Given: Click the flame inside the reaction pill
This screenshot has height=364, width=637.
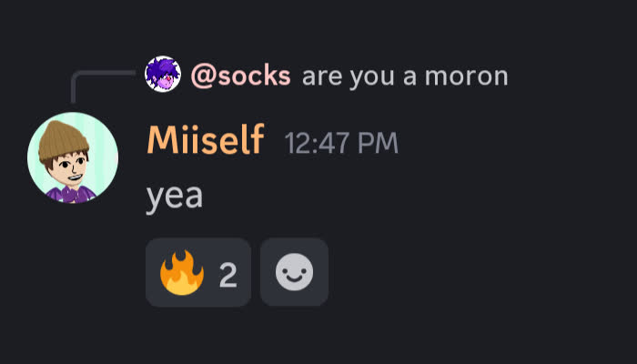Looking at the screenshot, I should (182, 272).
